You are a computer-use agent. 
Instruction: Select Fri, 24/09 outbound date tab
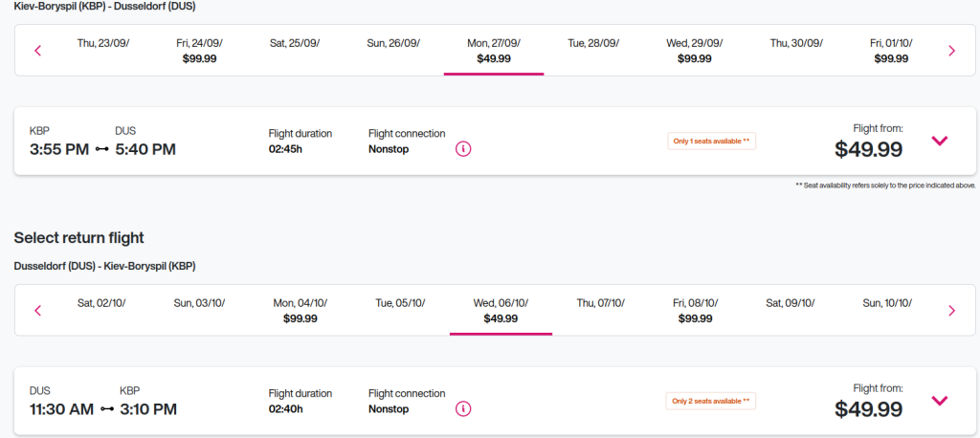pos(199,51)
